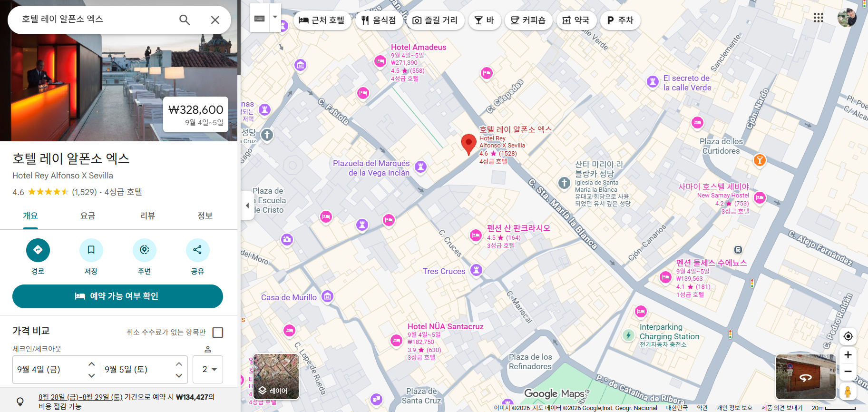Screen dimensions: 868x412
Task: Open the 개인 정보 보호 link
Action: [x=734, y=408]
